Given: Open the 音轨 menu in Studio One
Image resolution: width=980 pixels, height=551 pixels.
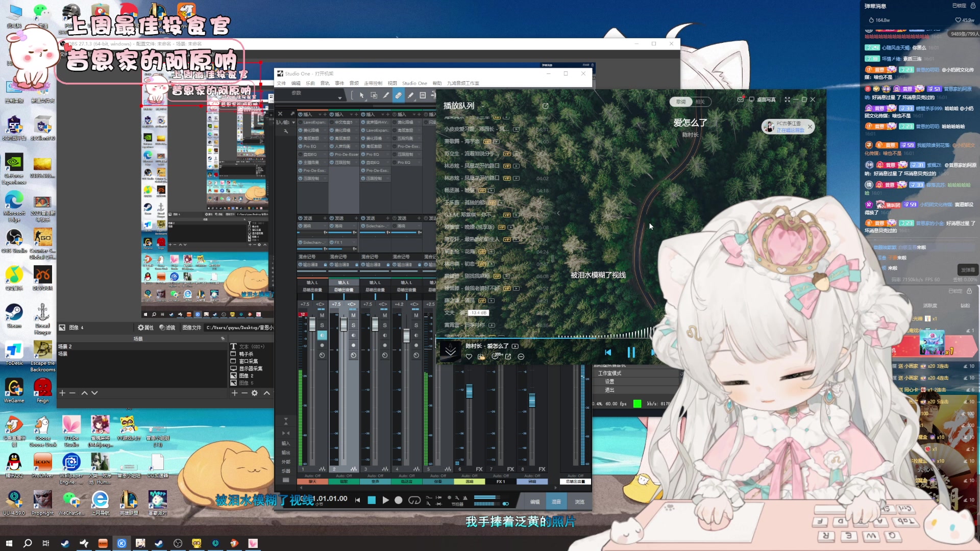Looking at the screenshot, I should tap(325, 83).
